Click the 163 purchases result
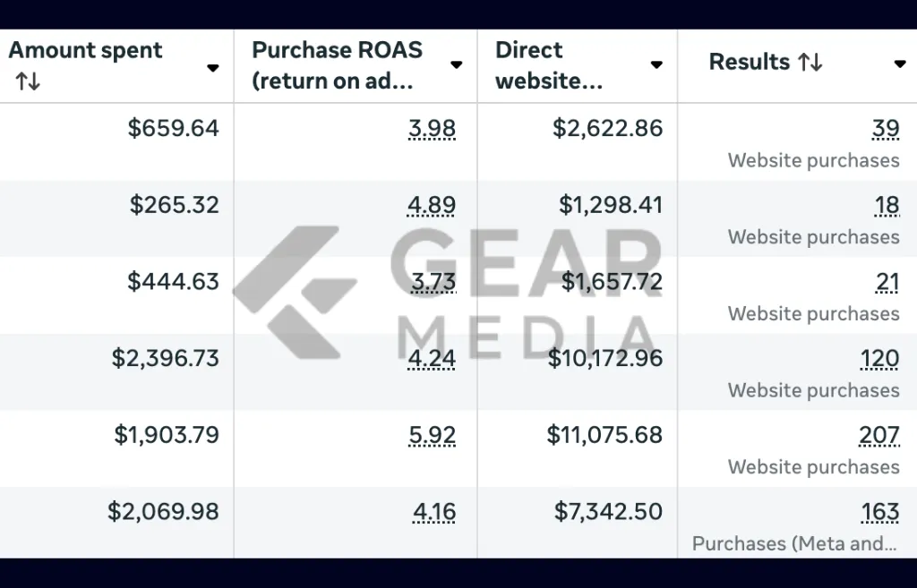This screenshot has height=588, width=917. [880, 511]
